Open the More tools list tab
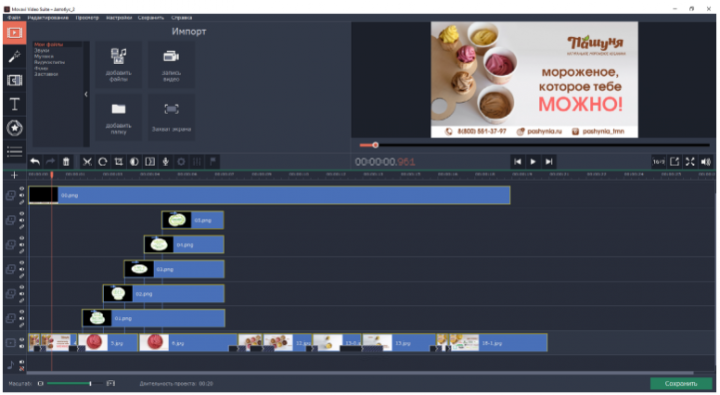Viewport: 720px width, 395px height. coord(15,151)
